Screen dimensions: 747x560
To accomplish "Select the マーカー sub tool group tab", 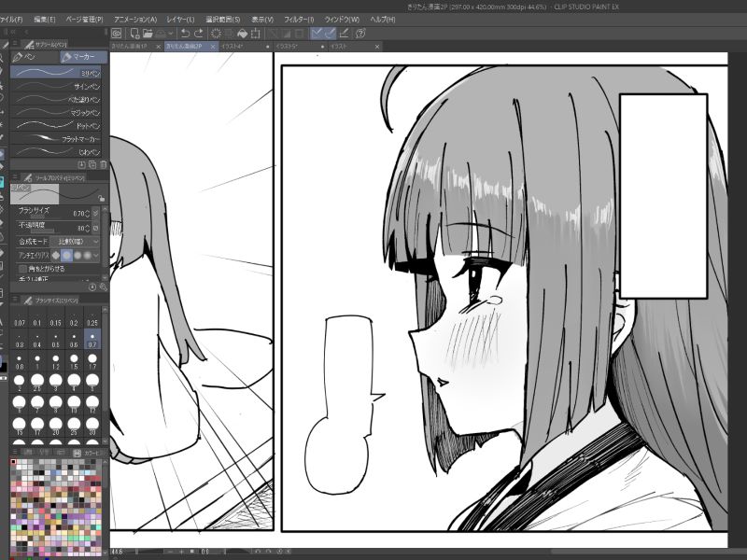I will [83, 57].
